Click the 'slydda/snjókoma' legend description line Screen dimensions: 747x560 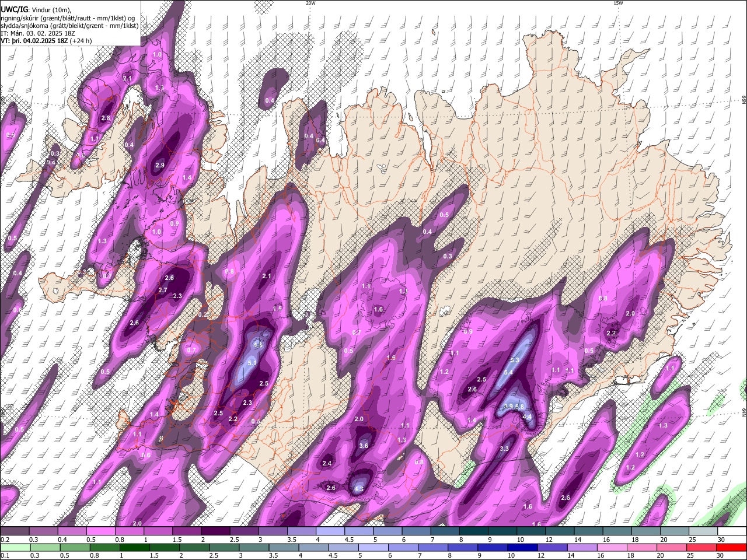pyautogui.click(x=69, y=26)
